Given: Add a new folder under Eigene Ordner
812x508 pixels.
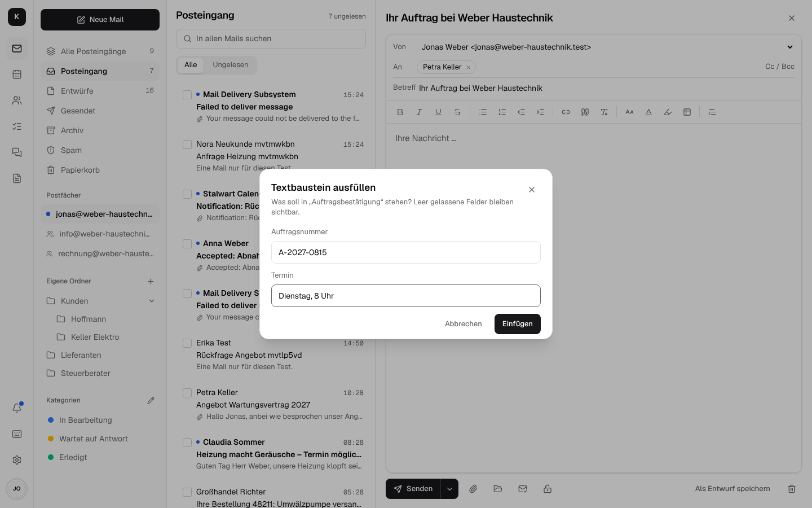Looking at the screenshot, I should 151,281.
